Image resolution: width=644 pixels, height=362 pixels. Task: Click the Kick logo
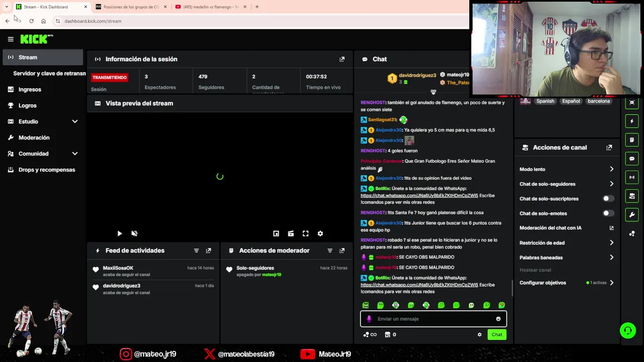point(36,39)
